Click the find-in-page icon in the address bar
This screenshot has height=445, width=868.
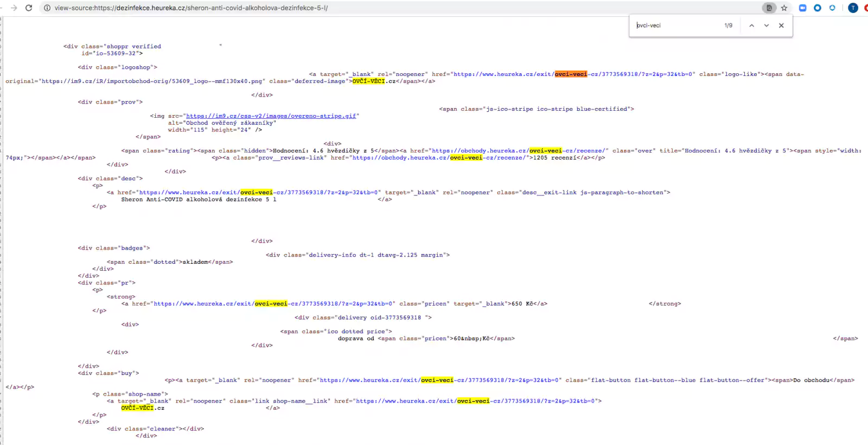pos(769,8)
